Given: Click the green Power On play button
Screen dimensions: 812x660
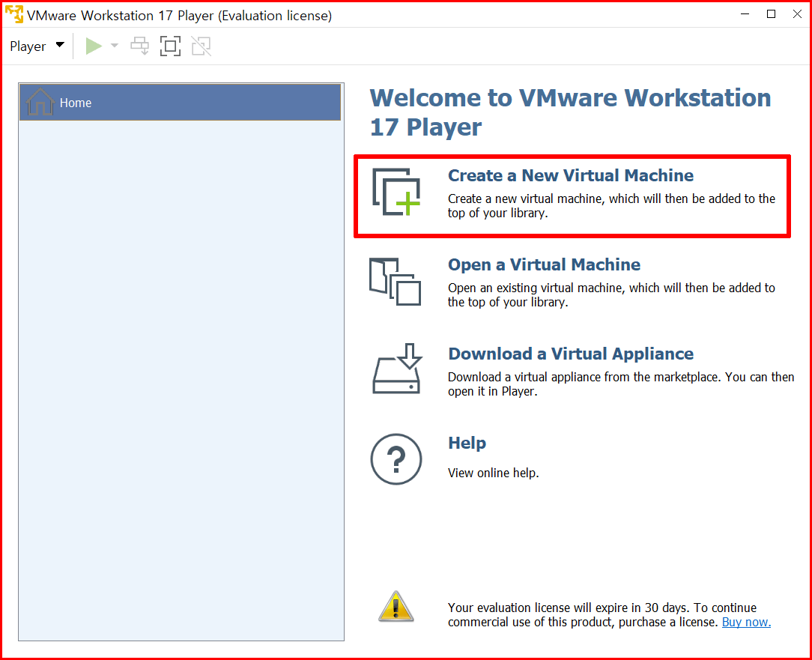Looking at the screenshot, I should tap(94, 46).
